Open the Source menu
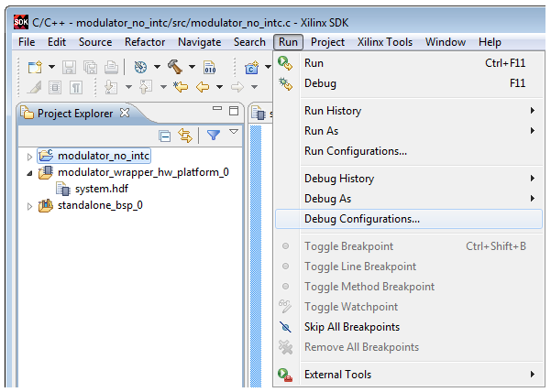Screen dimensions: 551x392 (95, 42)
